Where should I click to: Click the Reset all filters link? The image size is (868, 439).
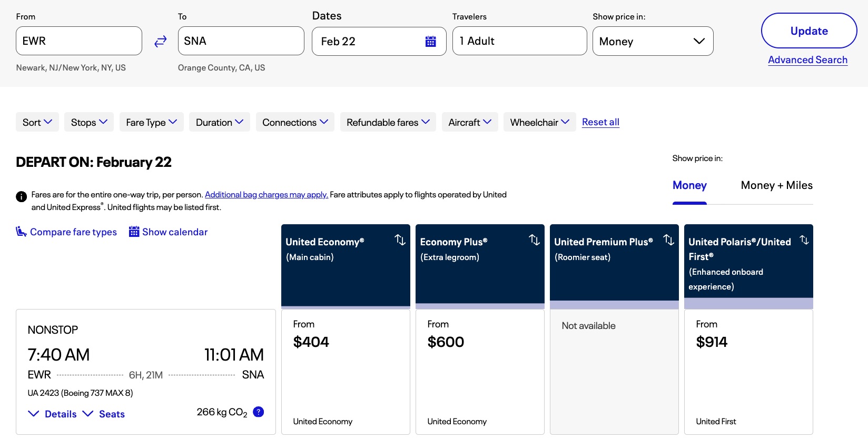pos(600,122)
